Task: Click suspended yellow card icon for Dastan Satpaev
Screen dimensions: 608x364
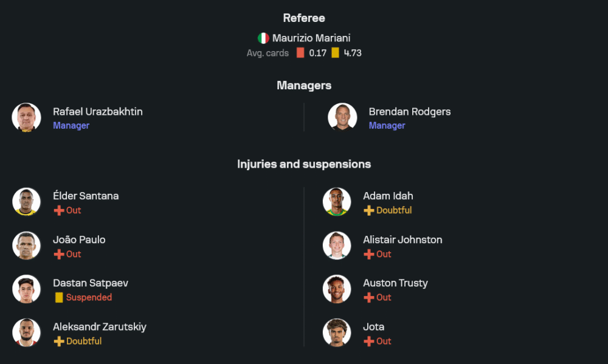Action: (59, 298)
